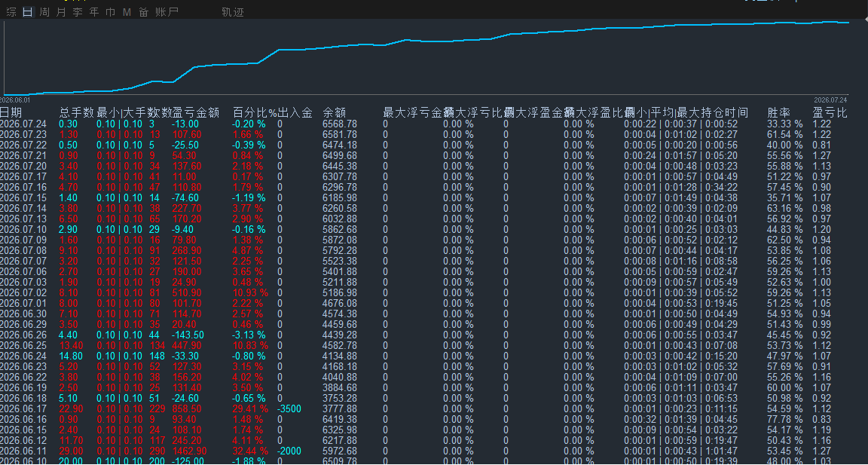This screenshot has width=868, height=465.
Task: Click the -3500 withdrawal value
Action: [x=289, y=408]
